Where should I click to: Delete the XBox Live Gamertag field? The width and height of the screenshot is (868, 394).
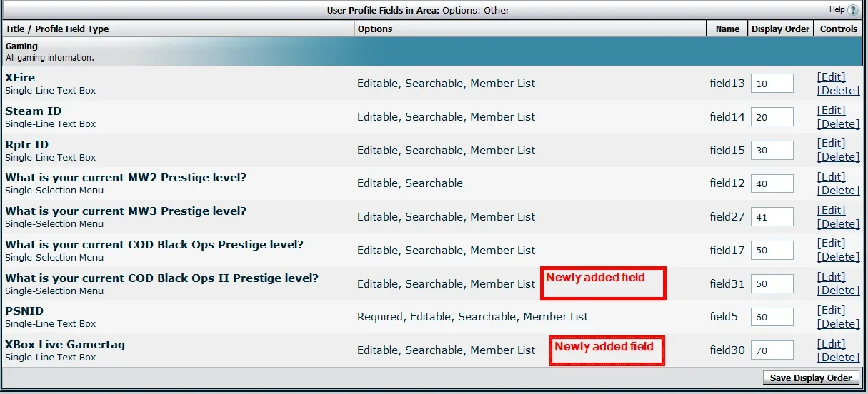click(838, 358)
